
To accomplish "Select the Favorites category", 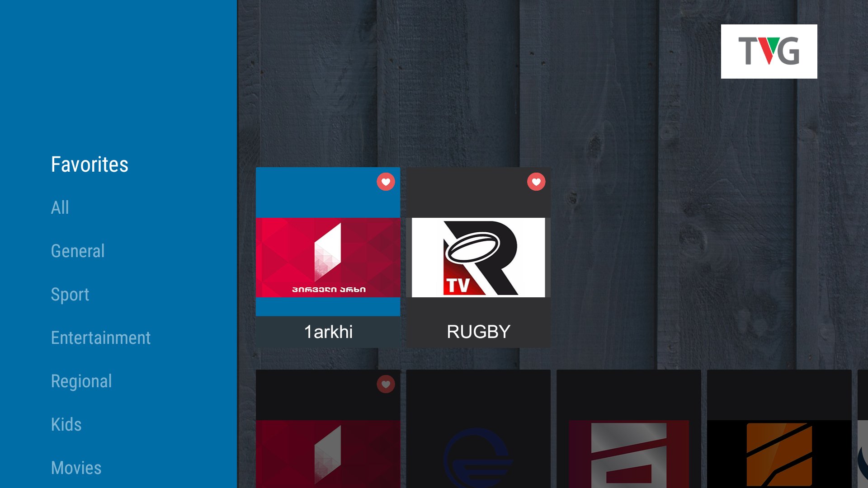I will (x=90, y=164).
